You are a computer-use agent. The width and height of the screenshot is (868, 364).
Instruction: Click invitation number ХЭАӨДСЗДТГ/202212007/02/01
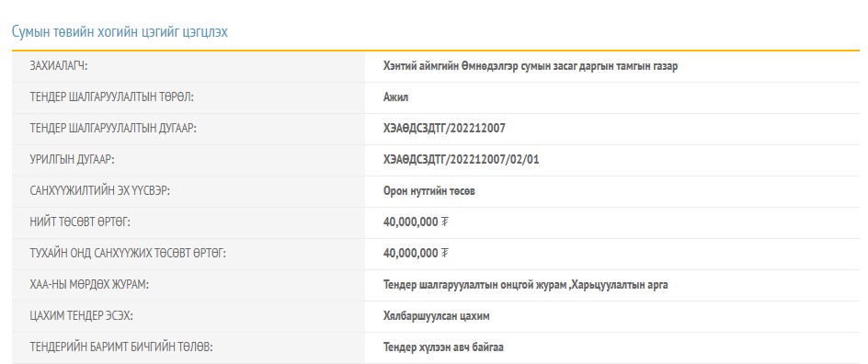[x=462, y=160]
